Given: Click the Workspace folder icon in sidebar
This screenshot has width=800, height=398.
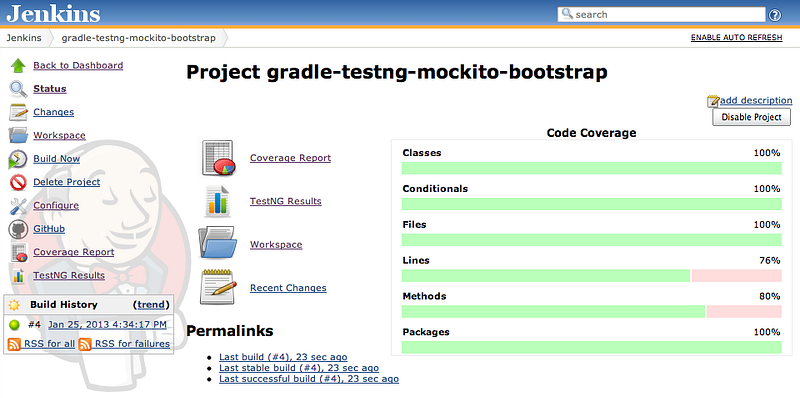Looking at the screenshot, I should pyautogui.click(x=18, y=135).
